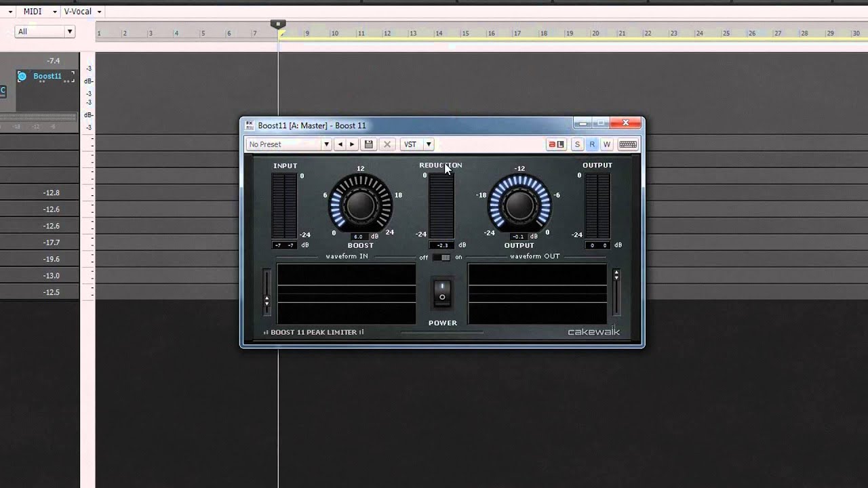Click the ACT learn red icon
Viewport: 868px width, 488px height.
pyautogui.click(x=556, y=144)
